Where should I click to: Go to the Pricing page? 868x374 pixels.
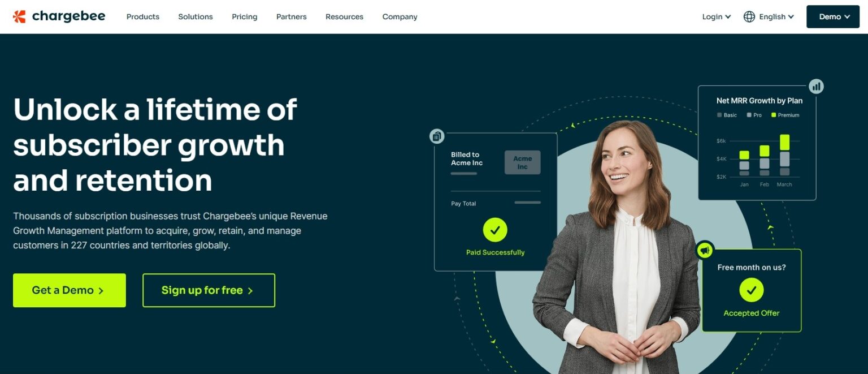point(245,16)
